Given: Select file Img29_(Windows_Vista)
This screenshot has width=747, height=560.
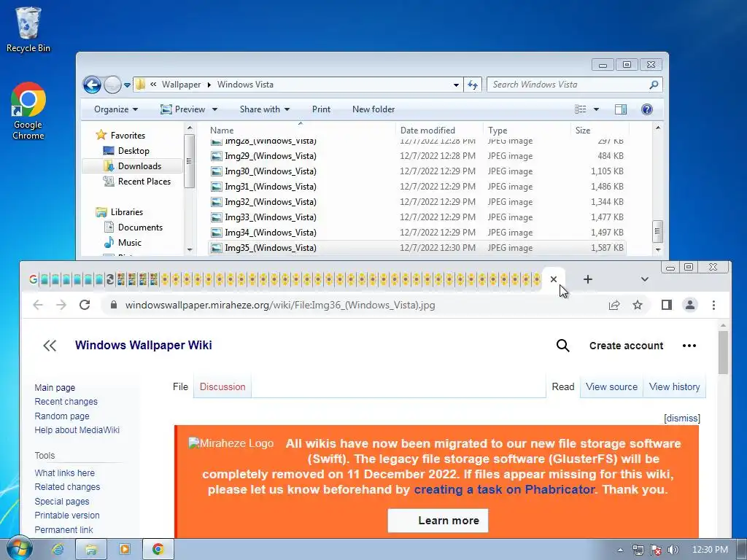Looking at the screenshot, I should pyautogui.click(x=417, y=156).
